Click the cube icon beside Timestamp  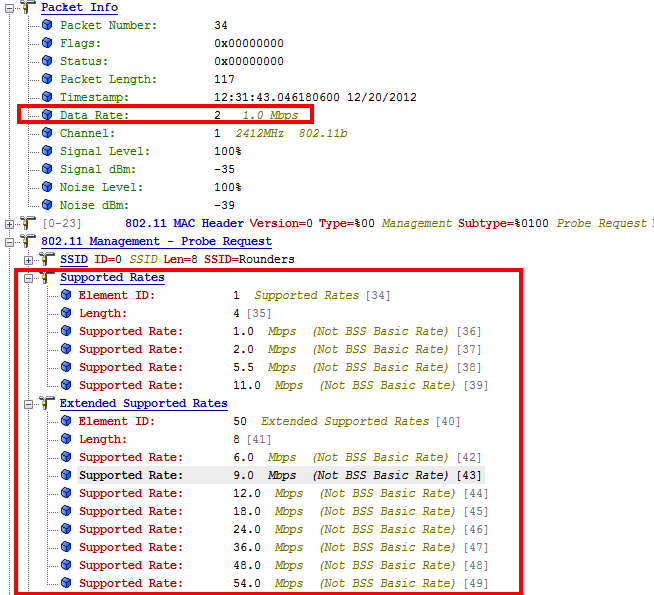tap(47, 97)
